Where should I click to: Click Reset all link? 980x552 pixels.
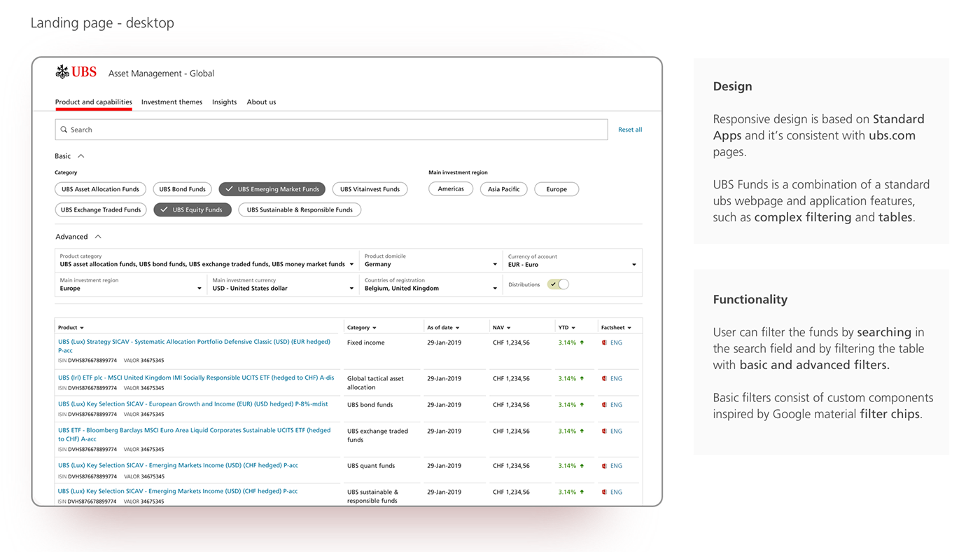coord(630,130)
